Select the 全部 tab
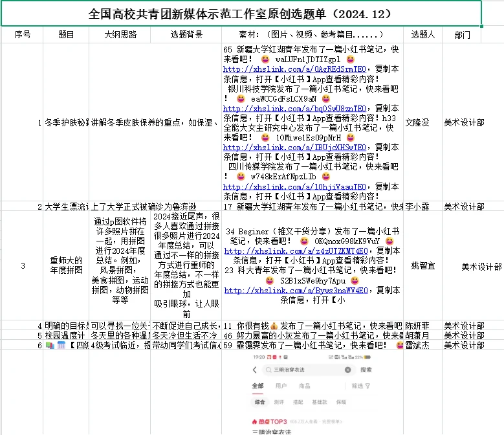The height and width of the screenshot is (435, 504). [x=257, y=386]
